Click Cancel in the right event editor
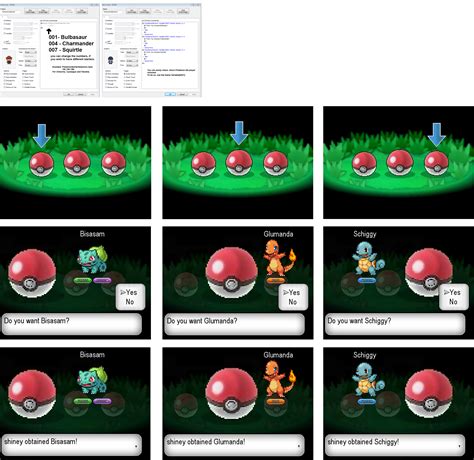The height and width of the screenshot is (460, 474). (182, 94)
